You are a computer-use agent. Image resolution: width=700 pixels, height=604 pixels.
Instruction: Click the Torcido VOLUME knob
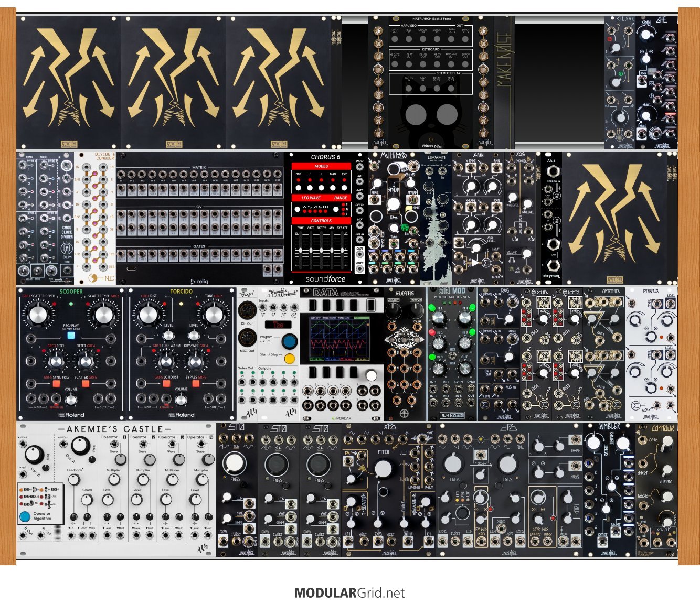pyautogui.click(x=181, y=400)
